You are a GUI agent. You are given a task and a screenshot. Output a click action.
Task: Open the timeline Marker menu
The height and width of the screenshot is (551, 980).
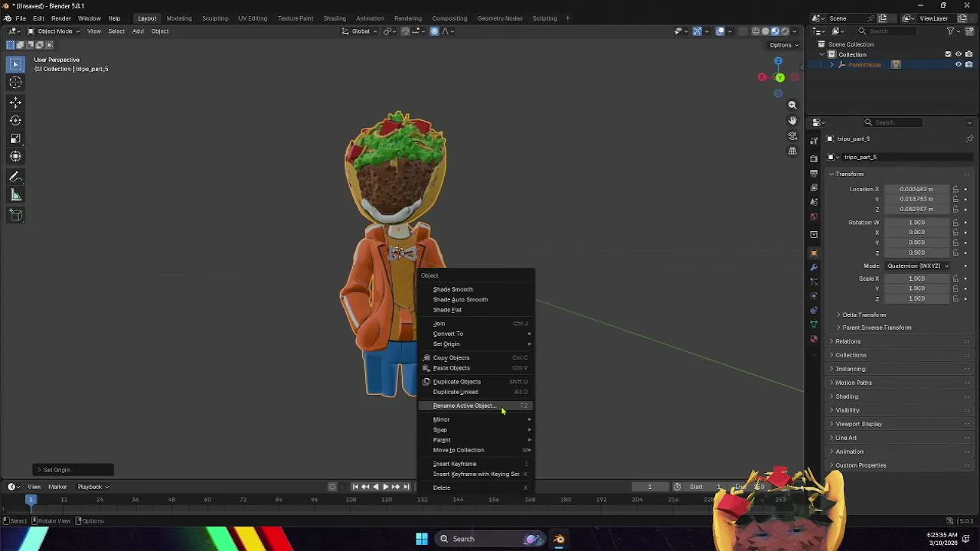[x=57, y=487]
